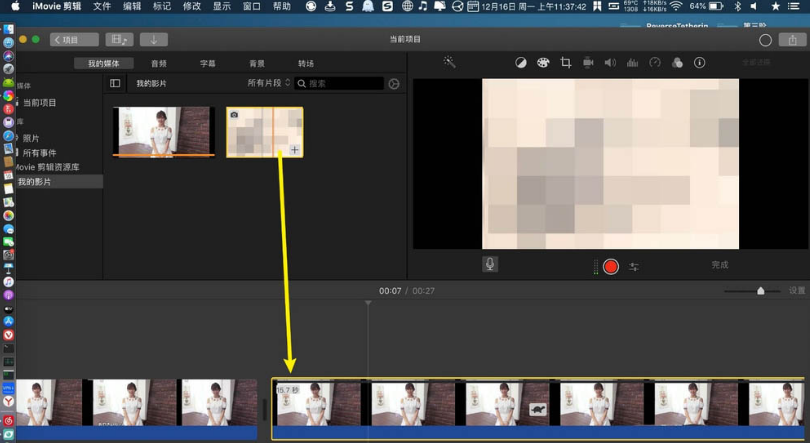Open the color balance tool

tap(521, 63)
